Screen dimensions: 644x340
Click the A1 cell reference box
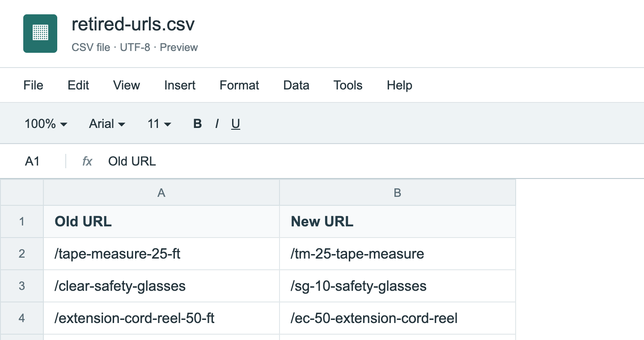[33, 161]
